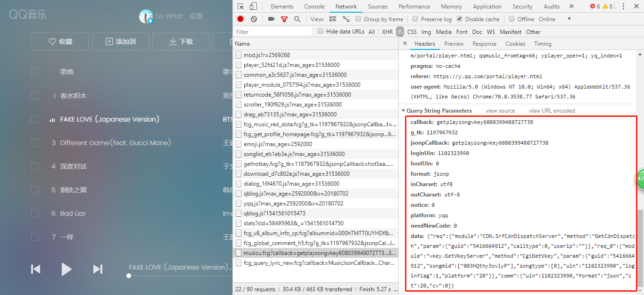
Task: Stop recording network log with red dot
Action: [x=240, y=19]
